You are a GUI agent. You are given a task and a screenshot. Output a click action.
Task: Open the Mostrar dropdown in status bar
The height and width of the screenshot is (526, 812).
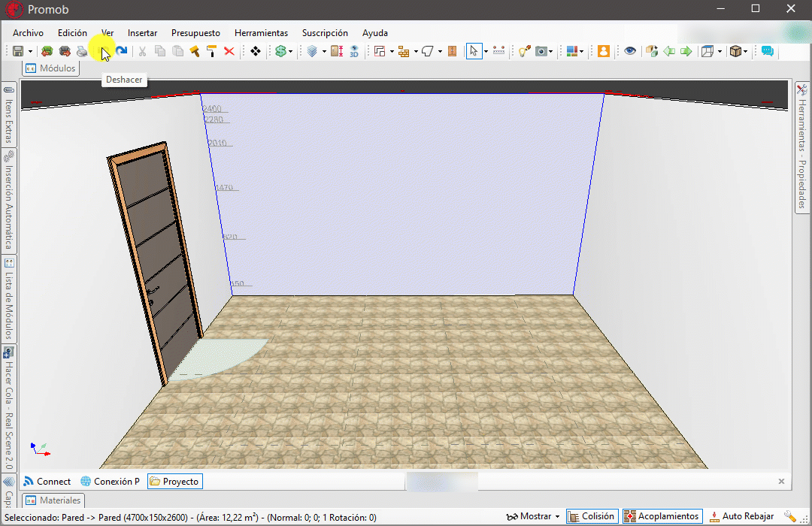click(x=533, y=516)
